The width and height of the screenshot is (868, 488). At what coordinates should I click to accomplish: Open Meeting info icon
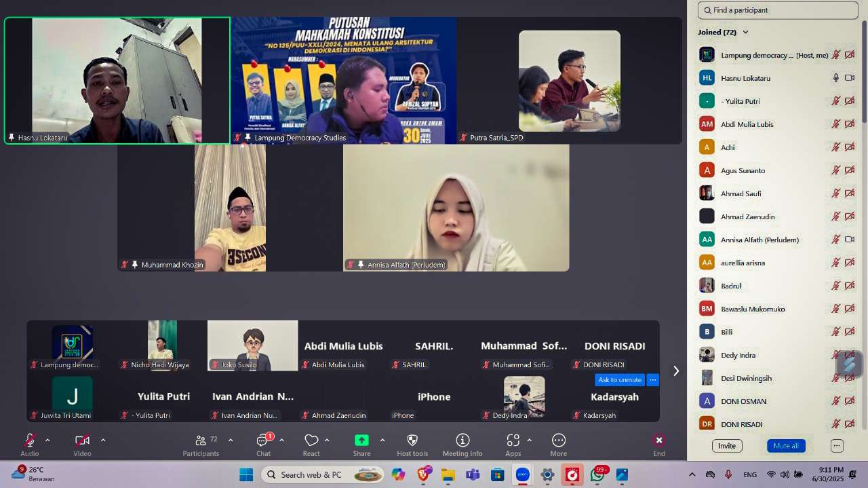click(x=462, y=440)
